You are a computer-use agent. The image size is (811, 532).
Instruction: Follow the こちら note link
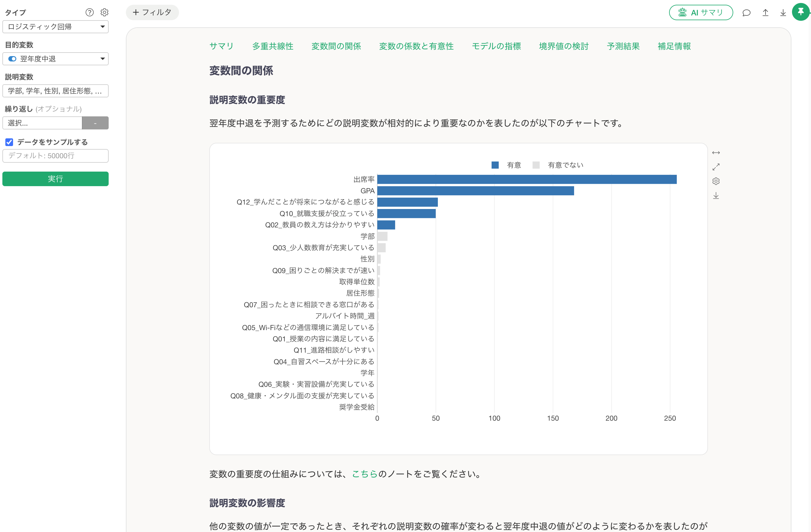tap(365, 474)
